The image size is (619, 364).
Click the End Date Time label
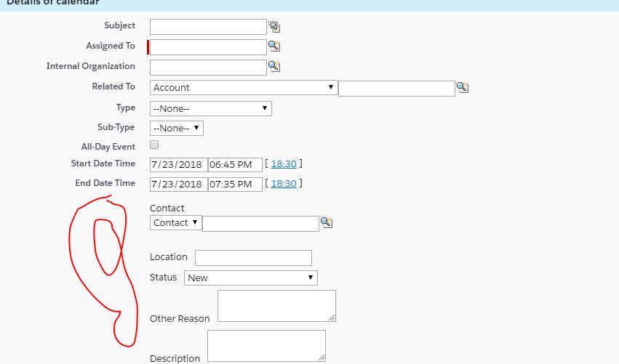[105, 183]
